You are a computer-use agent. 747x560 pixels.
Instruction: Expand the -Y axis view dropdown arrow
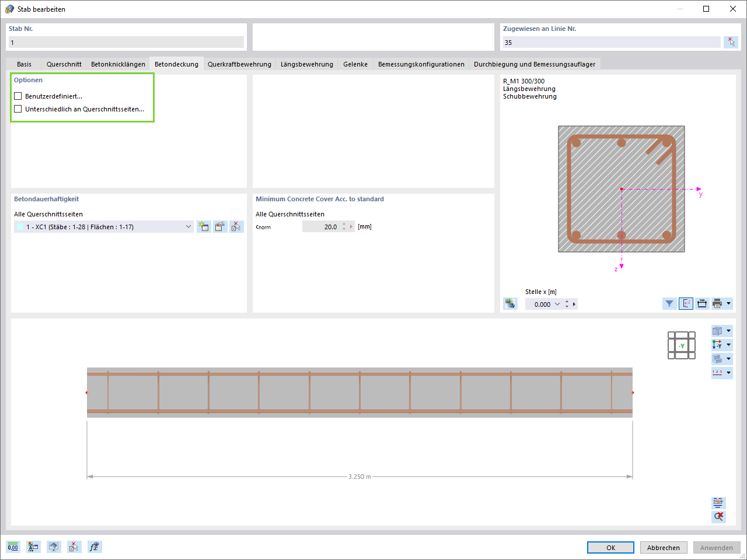(729, 345)
